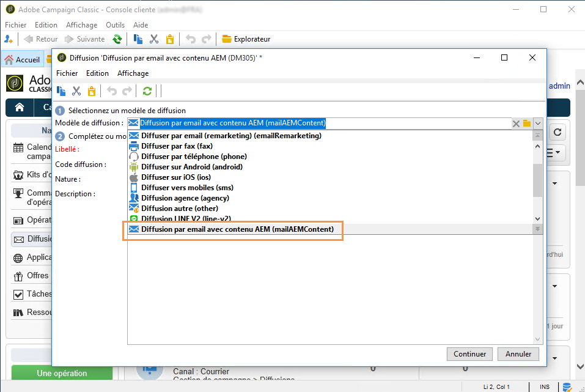This screenshot has height=392, width=585.
Task: Click redo icon in Diffusion dialog toolbar
Action: 127,91
